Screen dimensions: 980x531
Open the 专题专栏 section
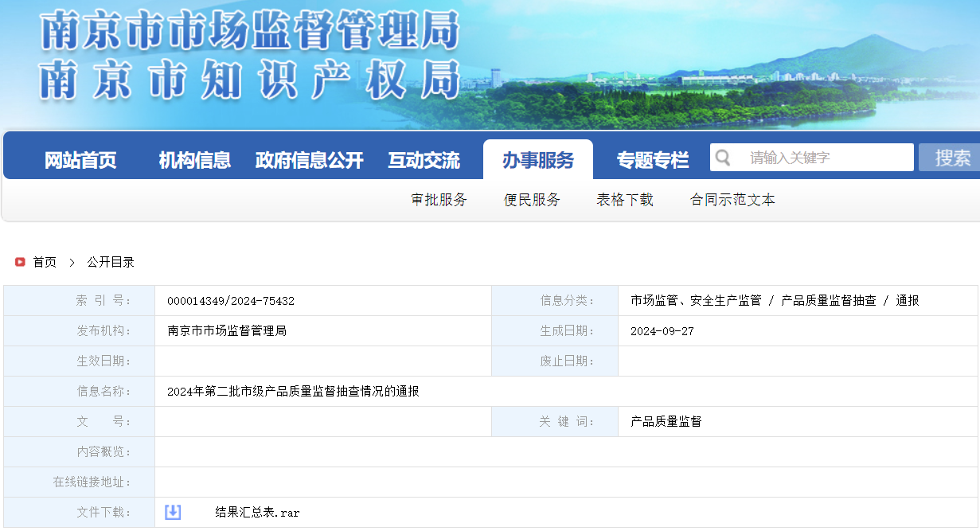pyautogui.click(x=652, y=160)
